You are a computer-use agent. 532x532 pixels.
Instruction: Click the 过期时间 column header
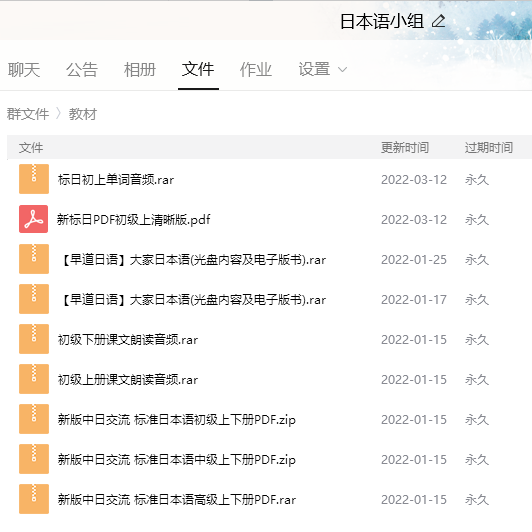click(x=489, y=148)
